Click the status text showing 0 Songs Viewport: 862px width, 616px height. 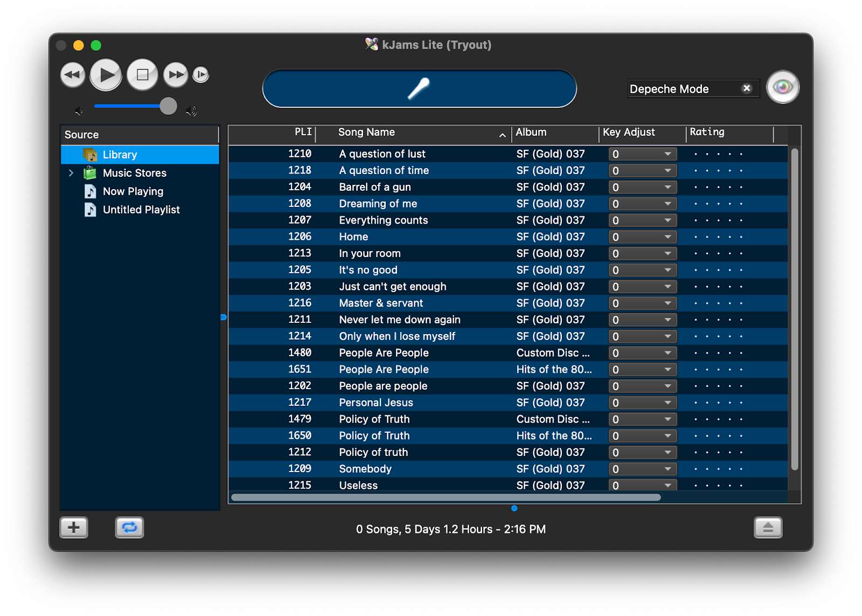click(451, 529)
